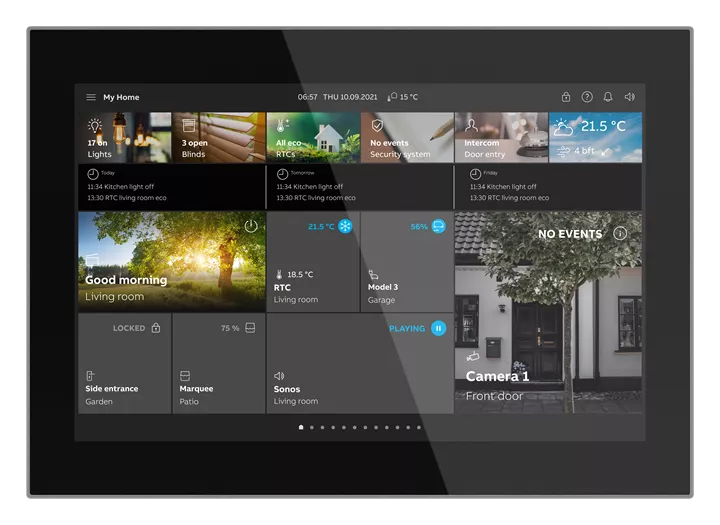The image size is (720, 525).
Task: Tap the thermometer icon on RTCs tile
Action: (281, 125)
